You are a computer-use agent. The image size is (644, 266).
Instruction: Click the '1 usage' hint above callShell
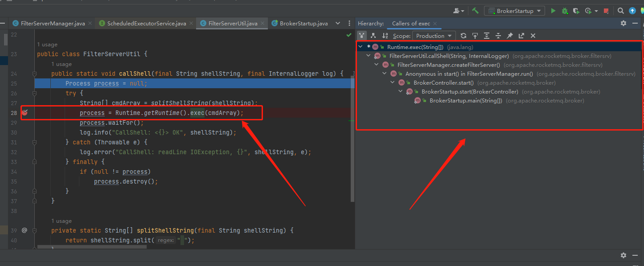pos(62,64)
